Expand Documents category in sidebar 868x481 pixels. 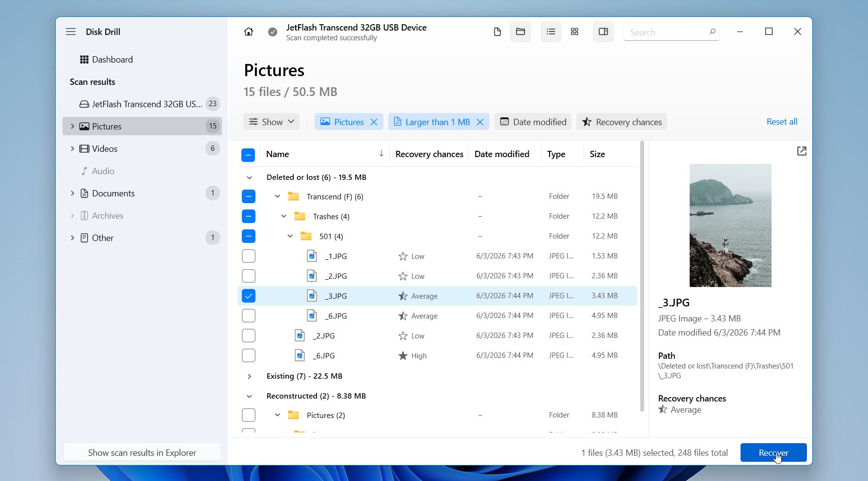[72, 193]
